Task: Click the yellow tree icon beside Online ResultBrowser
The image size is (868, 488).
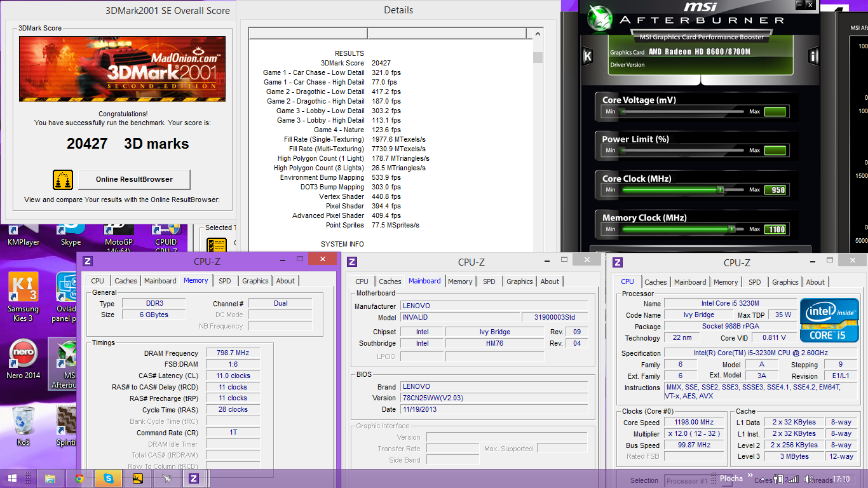Action: point(62,180)
